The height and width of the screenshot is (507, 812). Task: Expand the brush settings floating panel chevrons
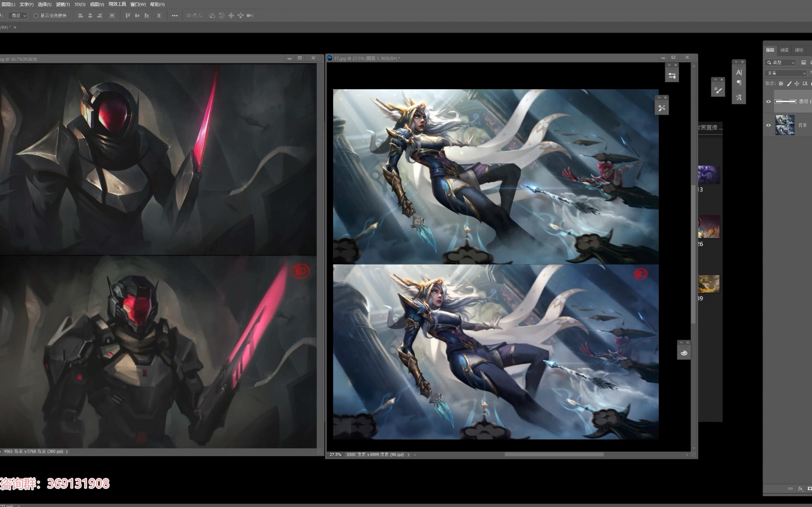click(x=669, y=65)
